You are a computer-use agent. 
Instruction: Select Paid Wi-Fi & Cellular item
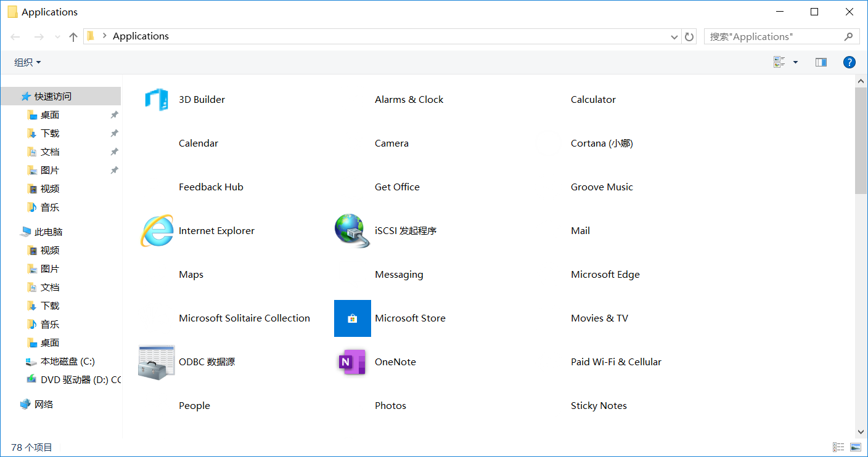pos(616,362)
